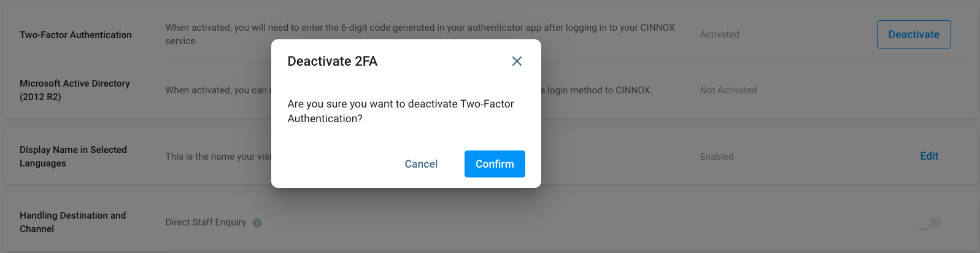Viewport: 980px width, 253px height.
Task: Click the Not Activated status text
Action: (728, 90)
